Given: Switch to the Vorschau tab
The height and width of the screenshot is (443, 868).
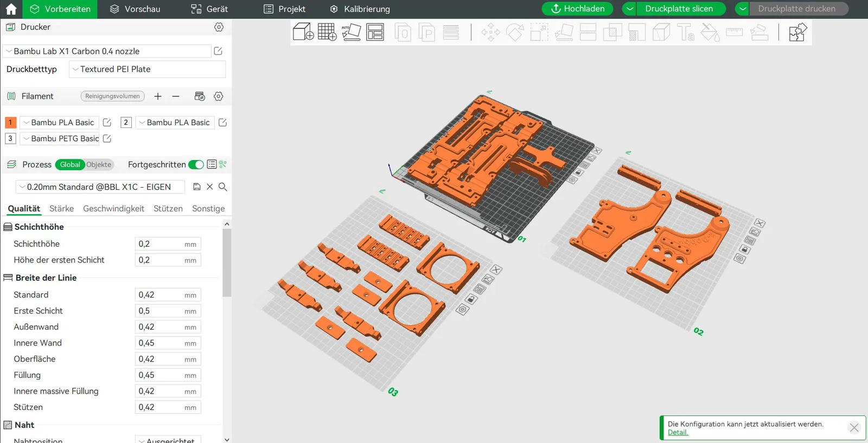Looking at the screenshot, I should tap(135, 9).
